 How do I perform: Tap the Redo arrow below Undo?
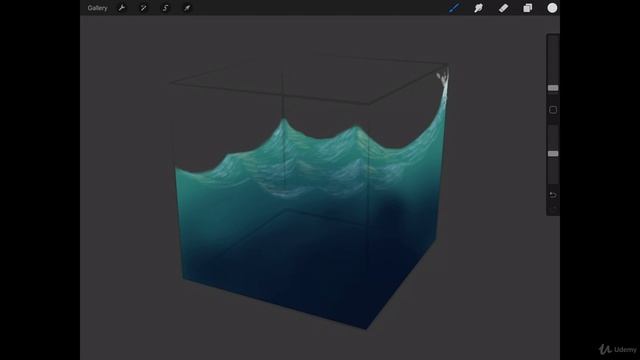(554, 208)
